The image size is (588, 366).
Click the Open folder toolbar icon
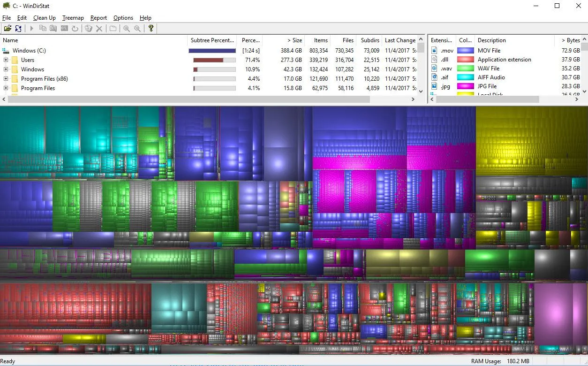pos(8,29)
